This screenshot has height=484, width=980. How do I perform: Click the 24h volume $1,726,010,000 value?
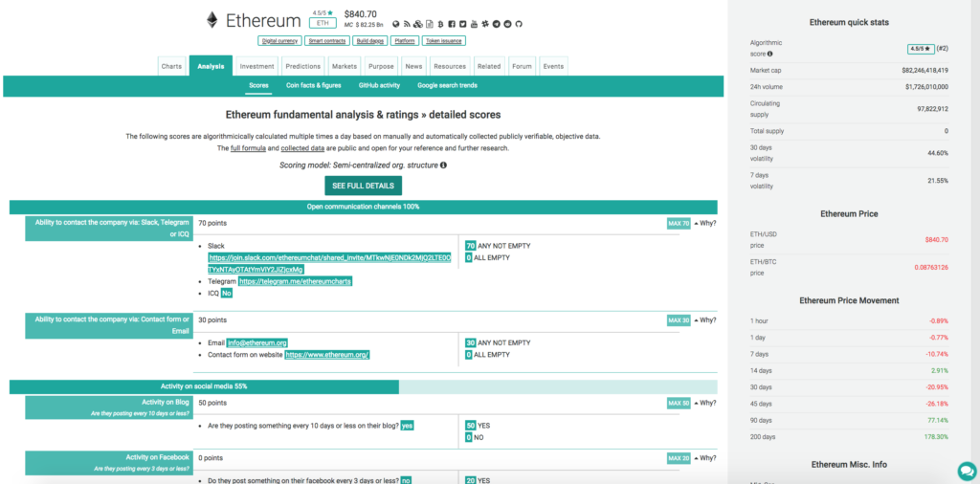[926, 87]
